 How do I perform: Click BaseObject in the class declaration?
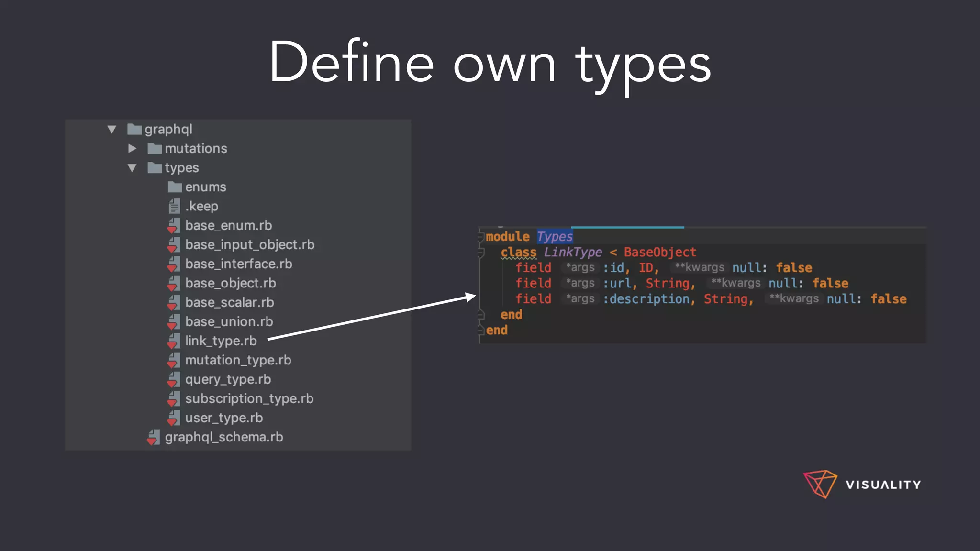tap(660, 252)
